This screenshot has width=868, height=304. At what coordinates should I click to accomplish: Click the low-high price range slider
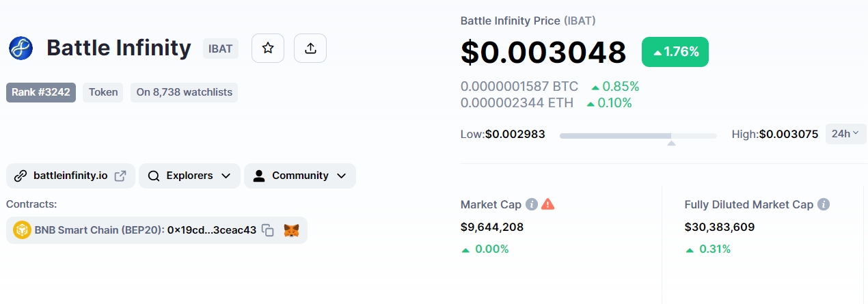tap(638, 136)
